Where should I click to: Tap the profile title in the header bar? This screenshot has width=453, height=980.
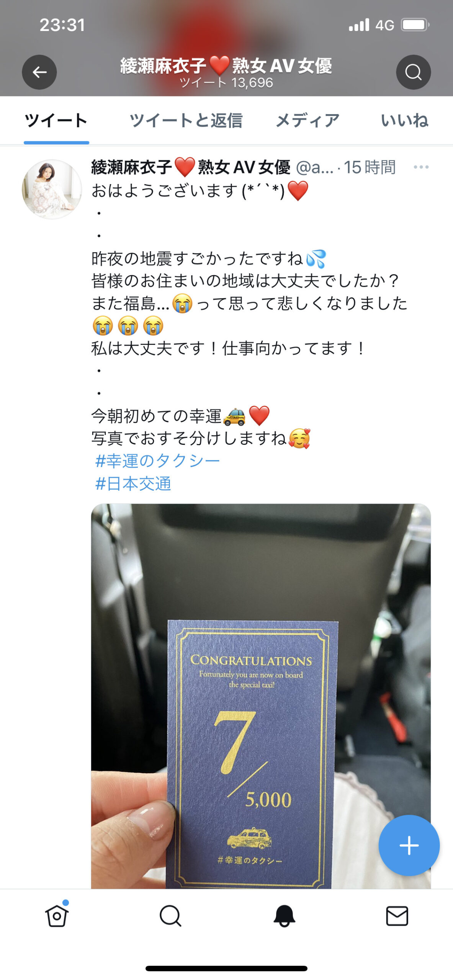[x=226, y=66]
